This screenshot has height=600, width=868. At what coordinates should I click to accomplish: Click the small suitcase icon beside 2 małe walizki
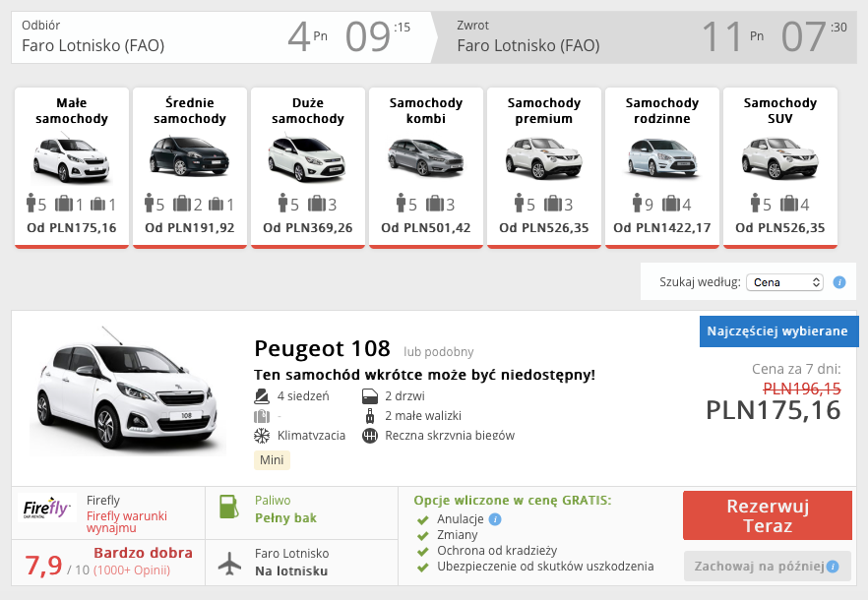tap(370, 416)
